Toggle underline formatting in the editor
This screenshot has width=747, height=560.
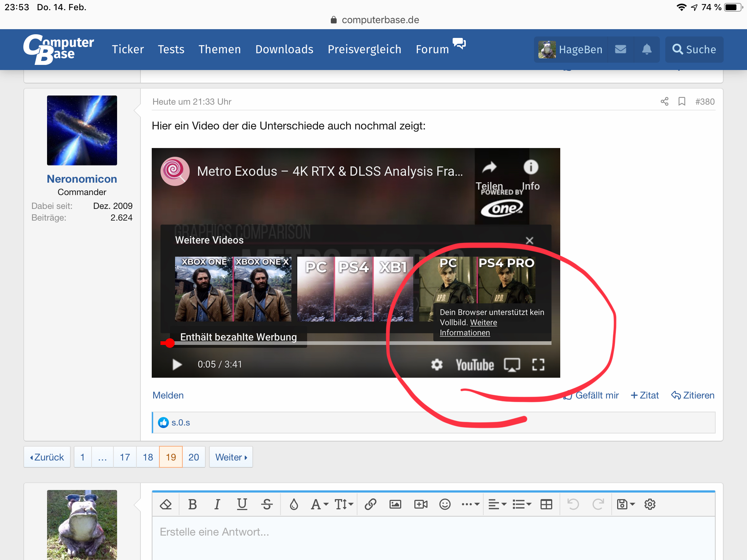pyautogui.click(x=242, y=504)
